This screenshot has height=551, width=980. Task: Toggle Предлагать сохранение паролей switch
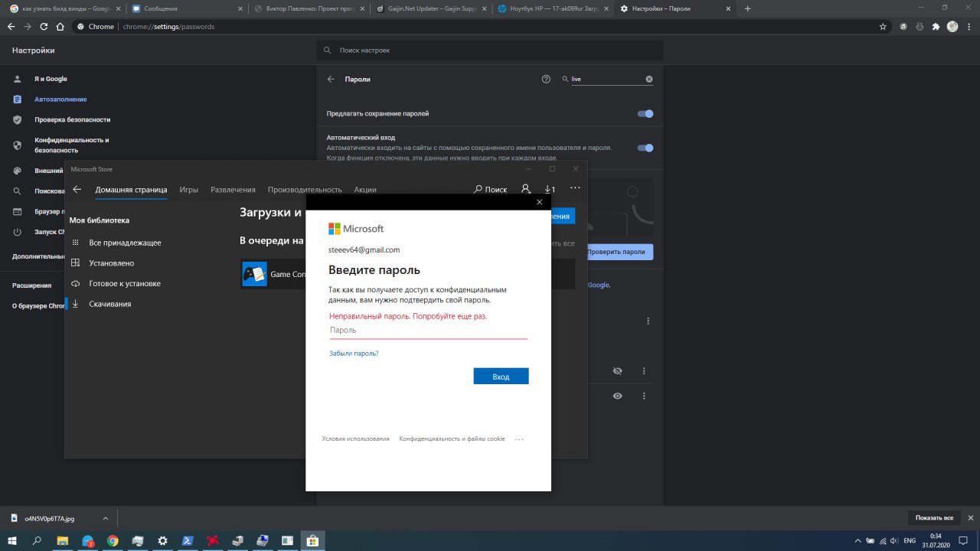click(x=645, y=113)
